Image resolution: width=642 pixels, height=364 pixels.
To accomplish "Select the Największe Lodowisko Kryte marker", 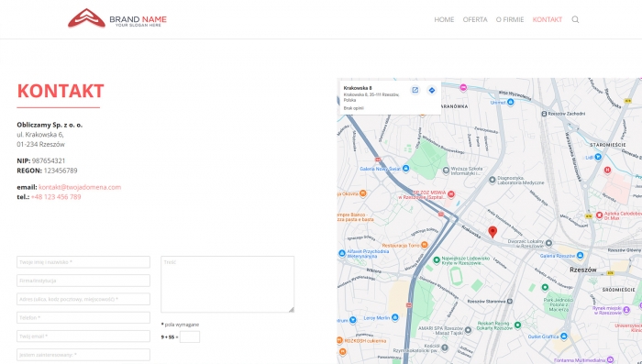I will [x=437, y=259].
